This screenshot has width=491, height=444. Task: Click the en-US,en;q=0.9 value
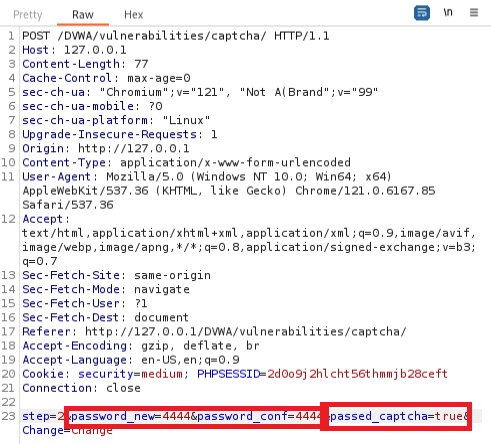[190, 360]
